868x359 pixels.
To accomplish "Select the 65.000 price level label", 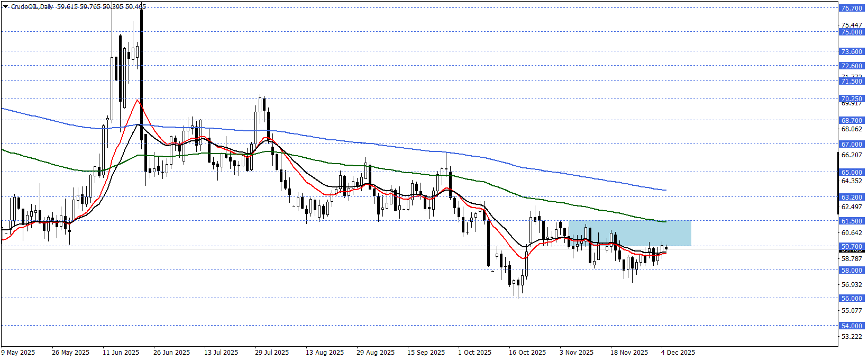I will click(852, 172).
